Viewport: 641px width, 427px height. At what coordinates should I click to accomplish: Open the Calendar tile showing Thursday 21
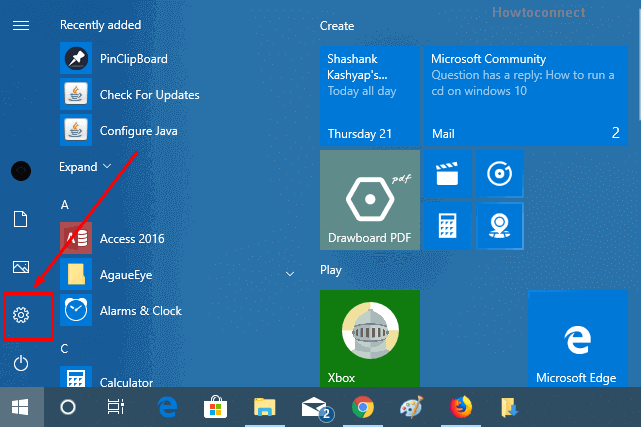click(x=370, y=96)
